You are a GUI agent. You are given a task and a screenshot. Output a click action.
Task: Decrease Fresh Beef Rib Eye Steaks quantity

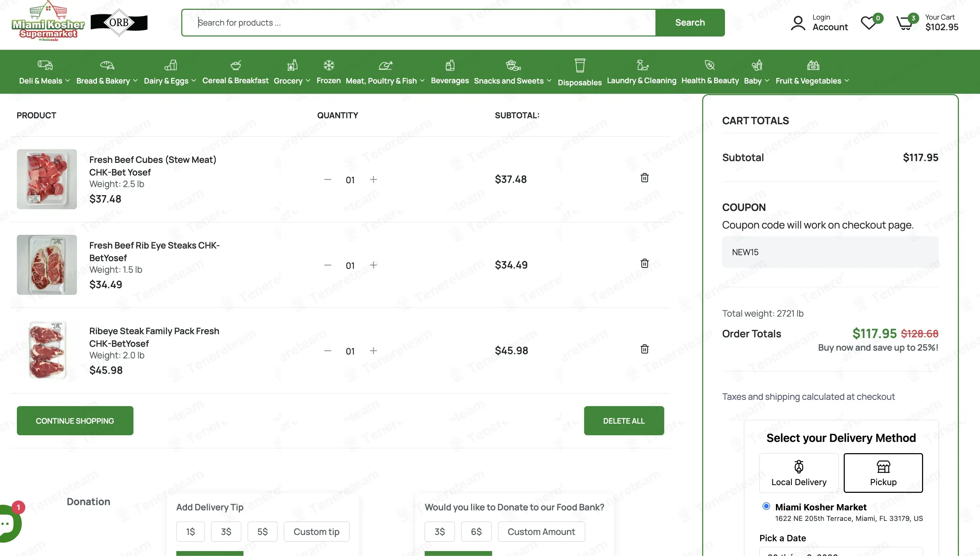[327, 265]
